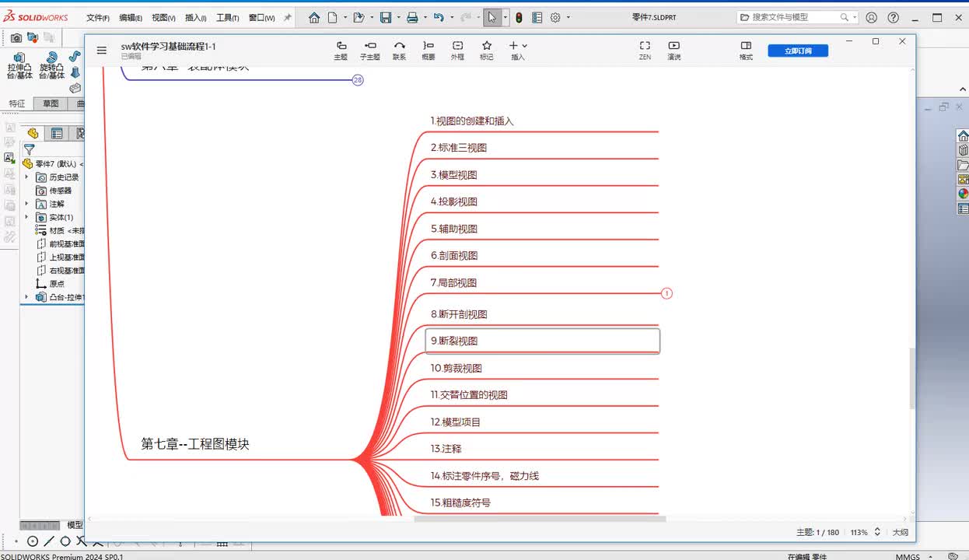Open the FeatureManager design tree tab

pyautogui.click(x=33, y=133)
